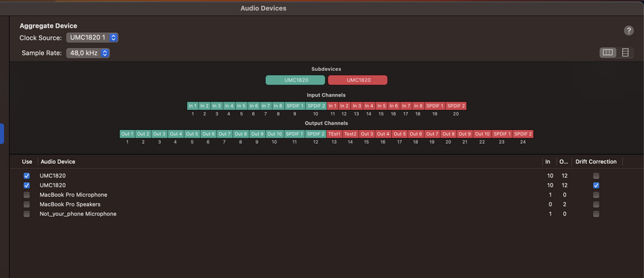This screenshot has height=278, width=644.
Task: Click the Use column header
Action: (x=26, y=161)
